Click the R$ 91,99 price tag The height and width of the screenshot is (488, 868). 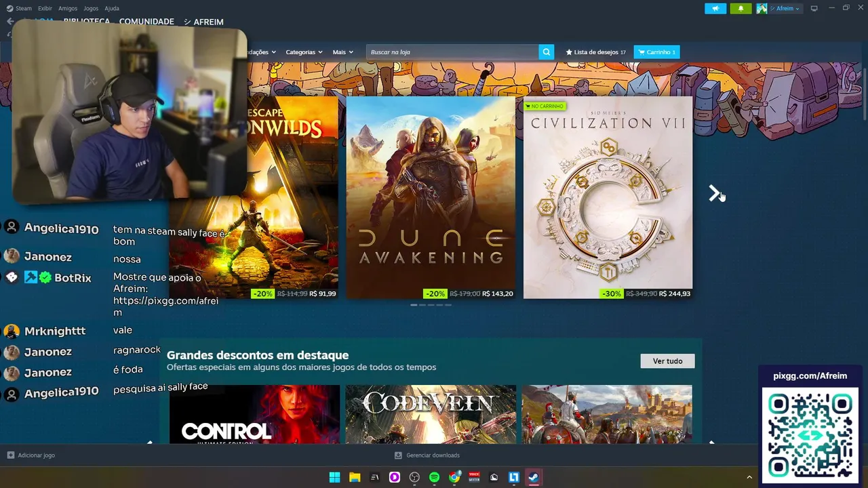click(322, 293)
